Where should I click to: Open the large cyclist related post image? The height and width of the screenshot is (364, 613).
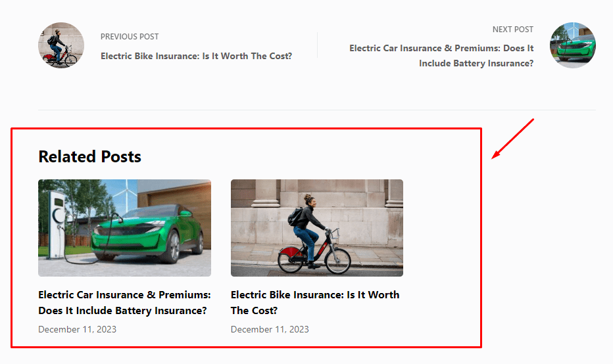pyautogui.click(x=316, y=228)
